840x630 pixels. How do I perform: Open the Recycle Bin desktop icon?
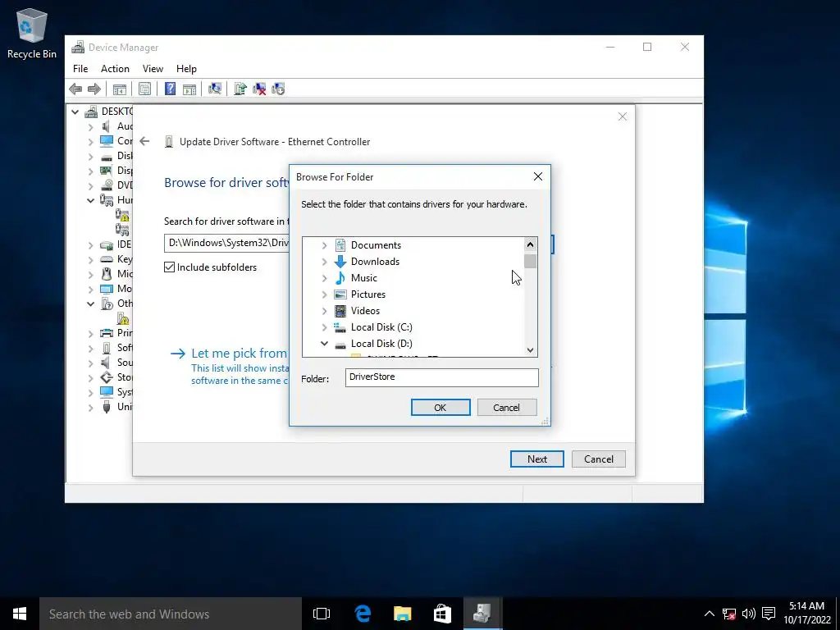click(x=32, y=33)
